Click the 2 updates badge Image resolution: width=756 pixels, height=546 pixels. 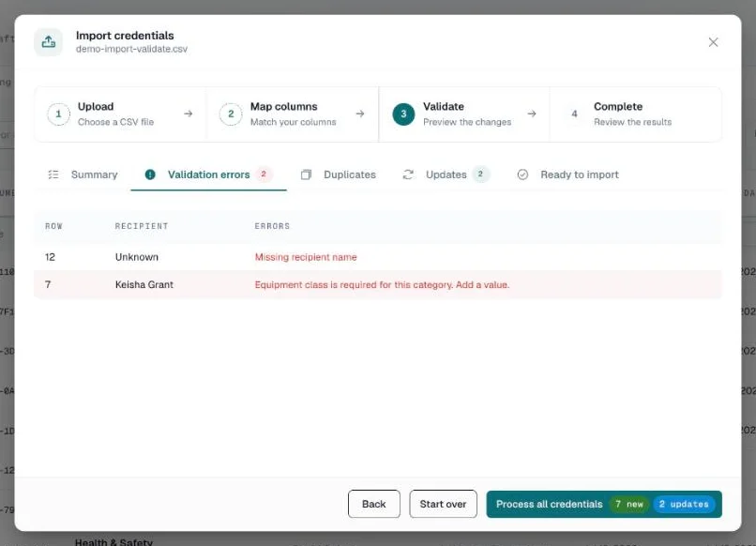pyautogui.click(x=684, y=504)
